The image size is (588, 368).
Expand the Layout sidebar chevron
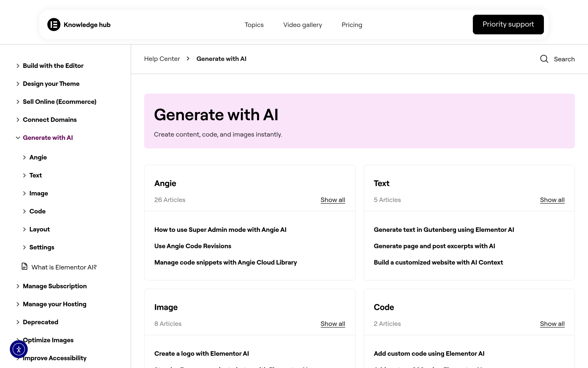(24, 229)
